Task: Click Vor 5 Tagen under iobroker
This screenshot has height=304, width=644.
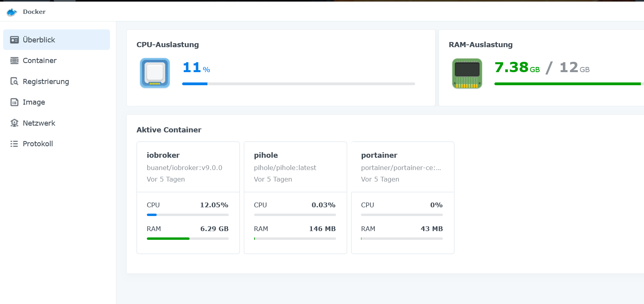Action: (166, 179)
